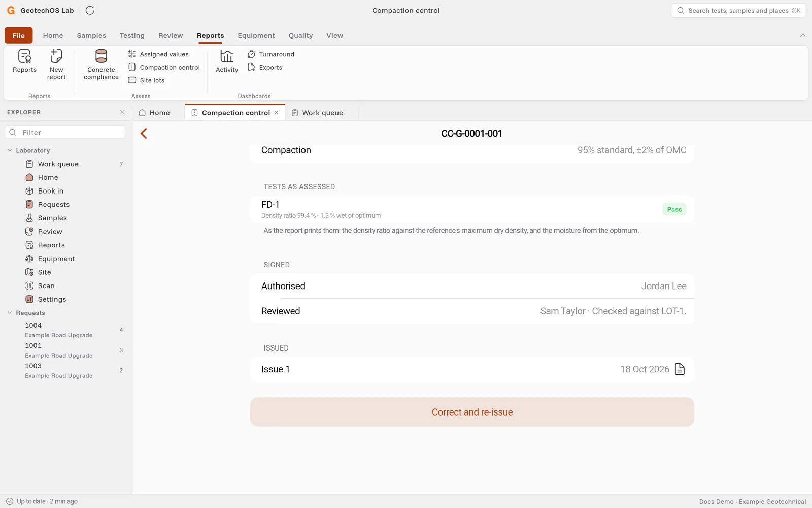Screen dimensions: 812x508
Task: Click Correct and re-issue button
Action: click(x=472, y=412)
